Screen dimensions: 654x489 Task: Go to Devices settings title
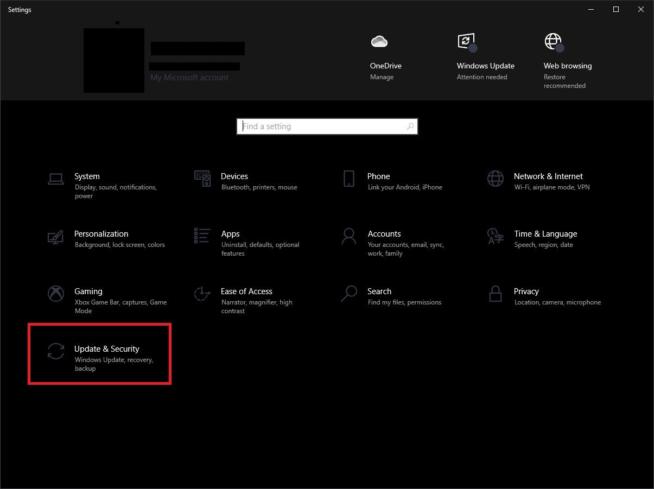[x=234, y=176]
